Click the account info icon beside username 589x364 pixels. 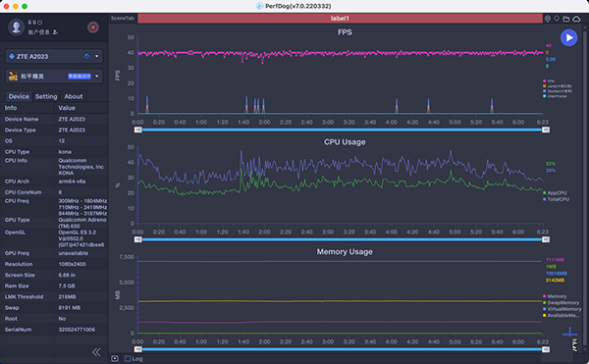(x=55, y=32)
